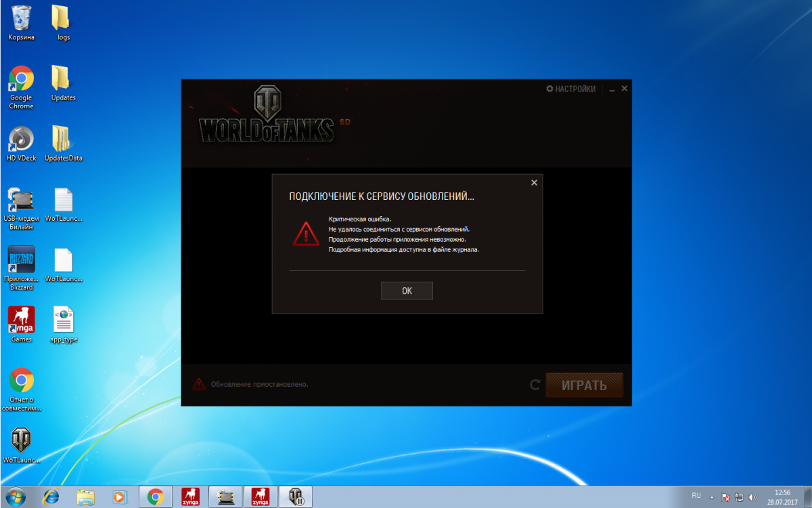This screenshot has width=812, height=508.
Task: Select the Updates folder on the desktop
Action: [x=64, y=83]
